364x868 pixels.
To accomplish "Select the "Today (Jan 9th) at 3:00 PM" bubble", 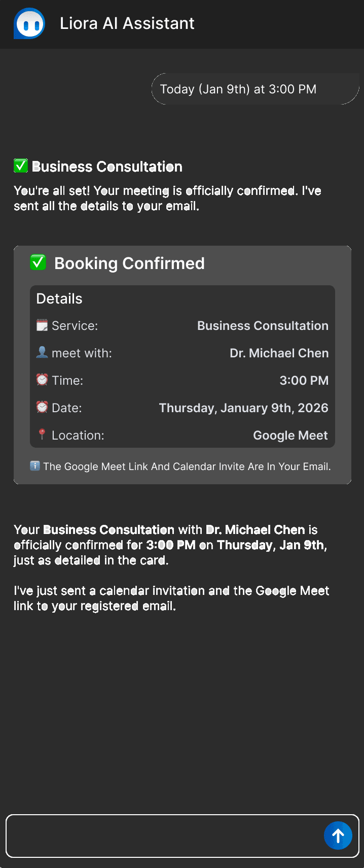I will coord(238,89).
